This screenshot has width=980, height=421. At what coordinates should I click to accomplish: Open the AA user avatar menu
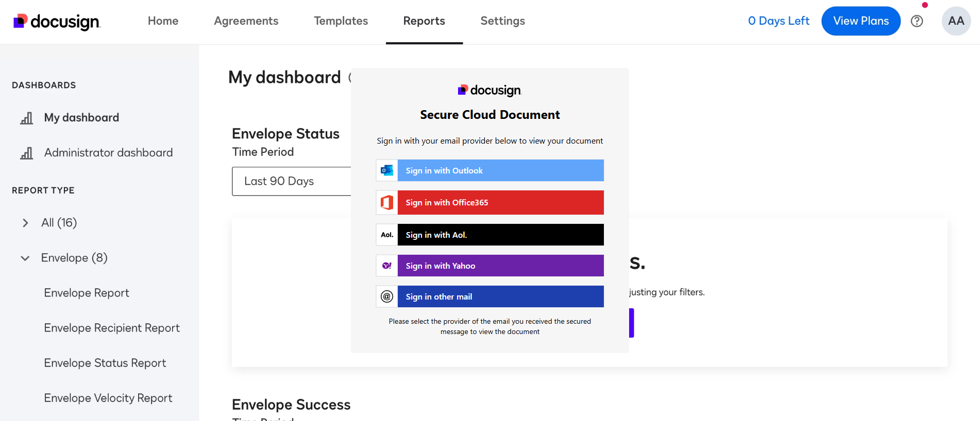point(956,21)
